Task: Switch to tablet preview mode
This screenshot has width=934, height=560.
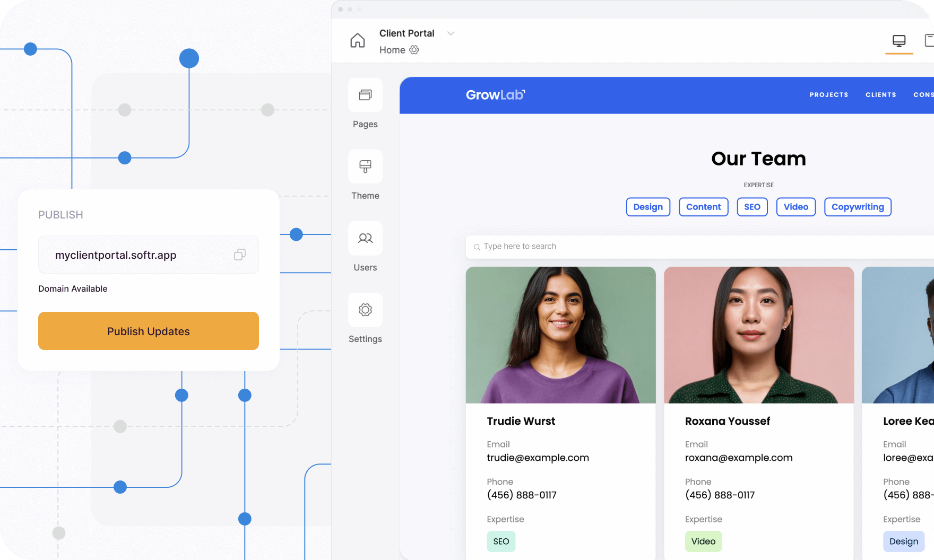Action: (x=929, y=40)
